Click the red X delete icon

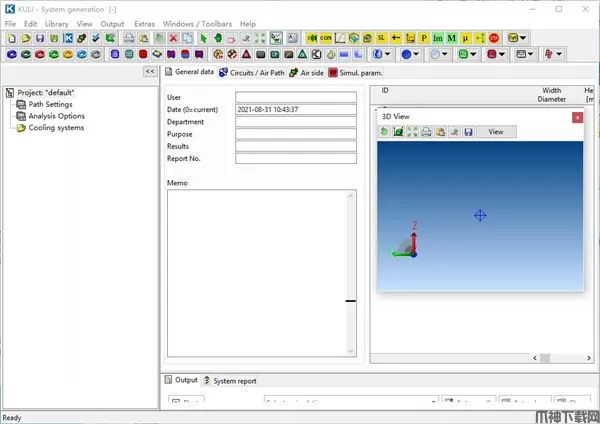pyautogui.click(x=173, y=38)
